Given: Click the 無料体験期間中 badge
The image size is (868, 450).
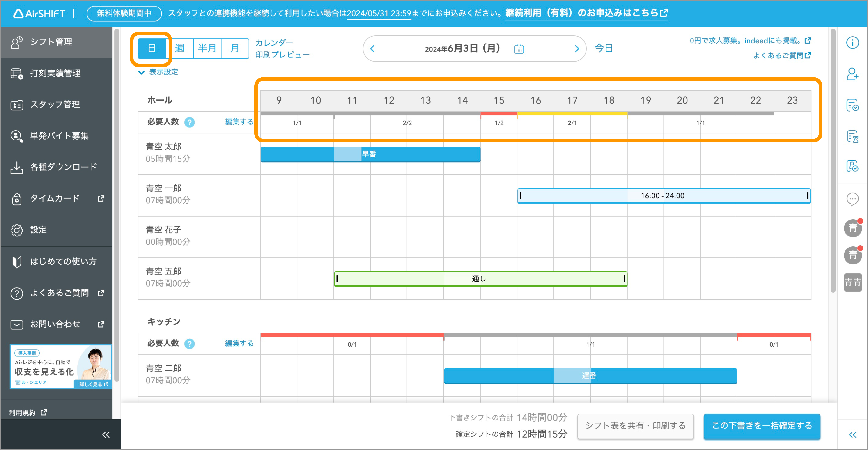Looking at the screenshot, I should (x=124, y=14).
